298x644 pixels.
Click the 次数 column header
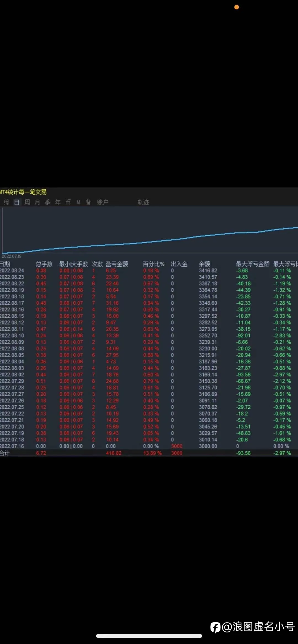pyautogui.click(x=97, y=264)
